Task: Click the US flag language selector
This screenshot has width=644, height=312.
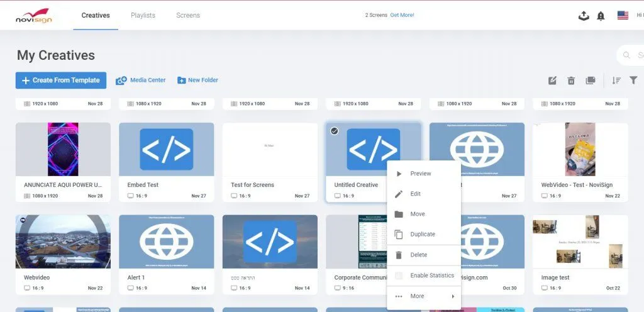Action: pyautogui.click(x=623, y=16)
